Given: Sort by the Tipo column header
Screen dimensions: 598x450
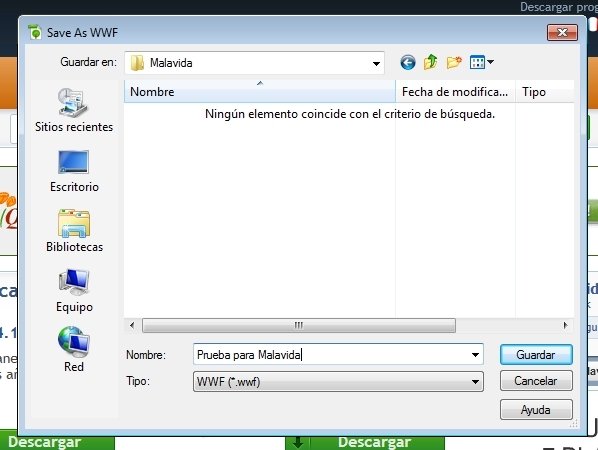Looking at the screenshot, I should point(545,92).
